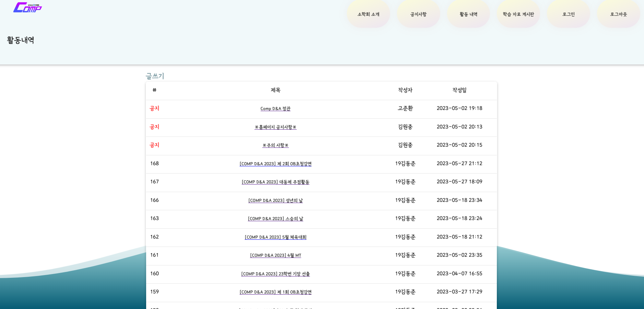Open the 5월 체육대회 post

[275, 237]
